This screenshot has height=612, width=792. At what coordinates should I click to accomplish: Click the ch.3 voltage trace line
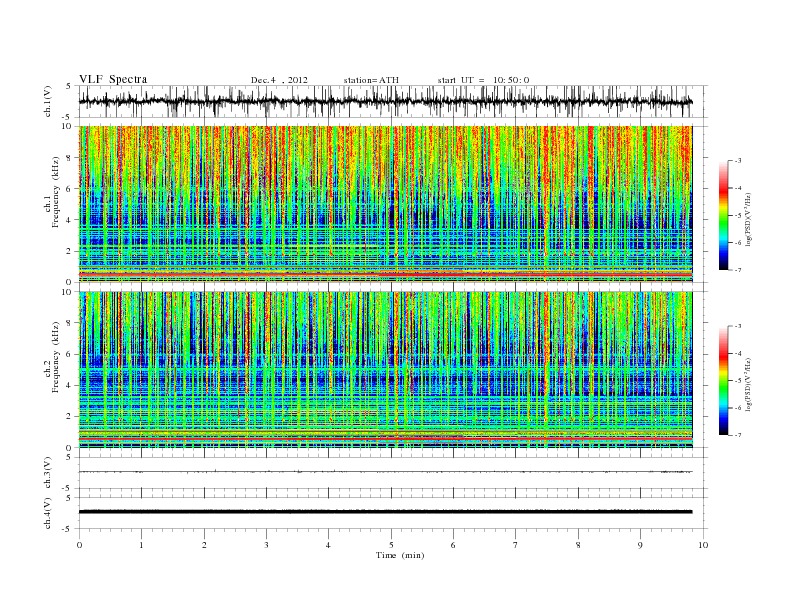385,472
